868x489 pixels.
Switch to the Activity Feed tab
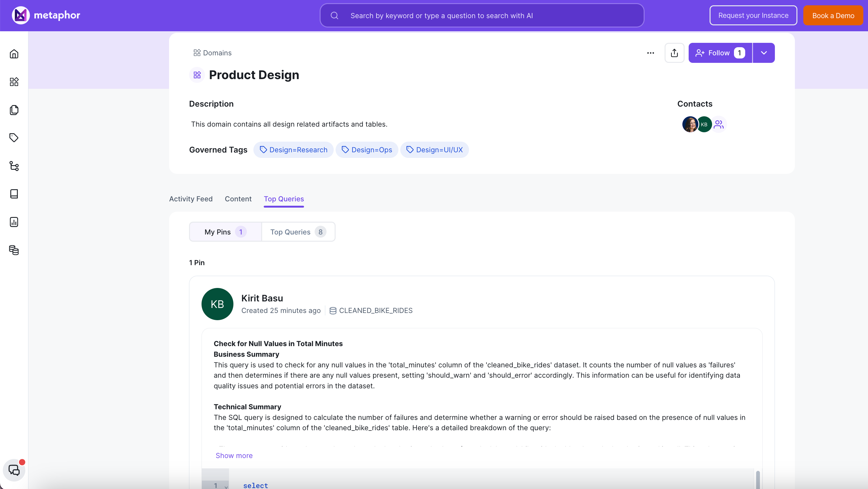click(x=191, y=199)
